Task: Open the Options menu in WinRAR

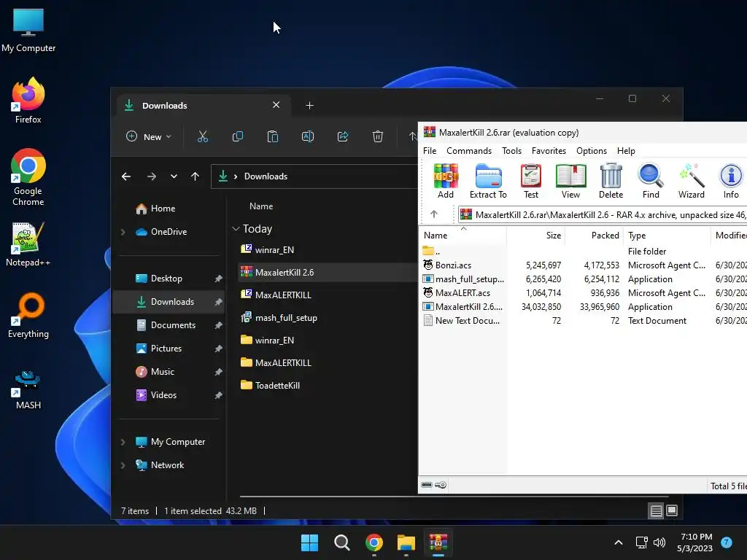Action: (x=591, y=151)
